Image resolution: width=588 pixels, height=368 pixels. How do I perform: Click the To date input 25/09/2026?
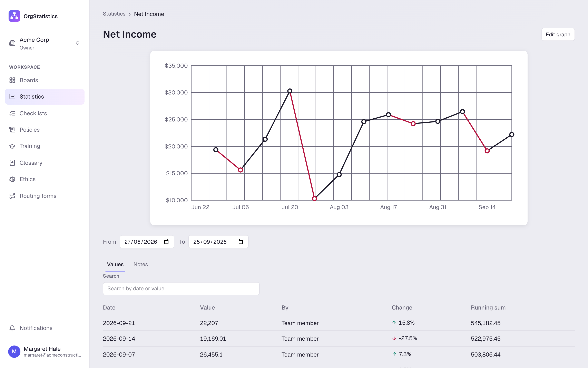pyautogui.click(x=218, y=242)
